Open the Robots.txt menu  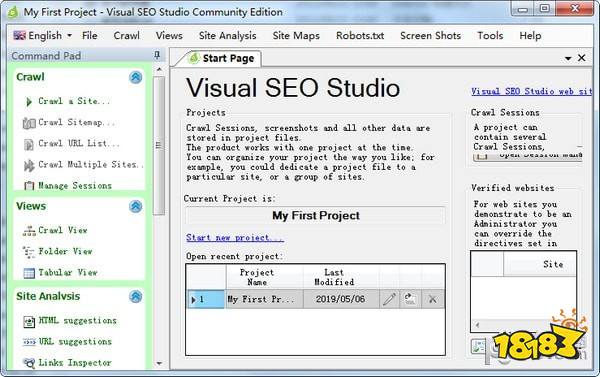click(x=360, y=36)
